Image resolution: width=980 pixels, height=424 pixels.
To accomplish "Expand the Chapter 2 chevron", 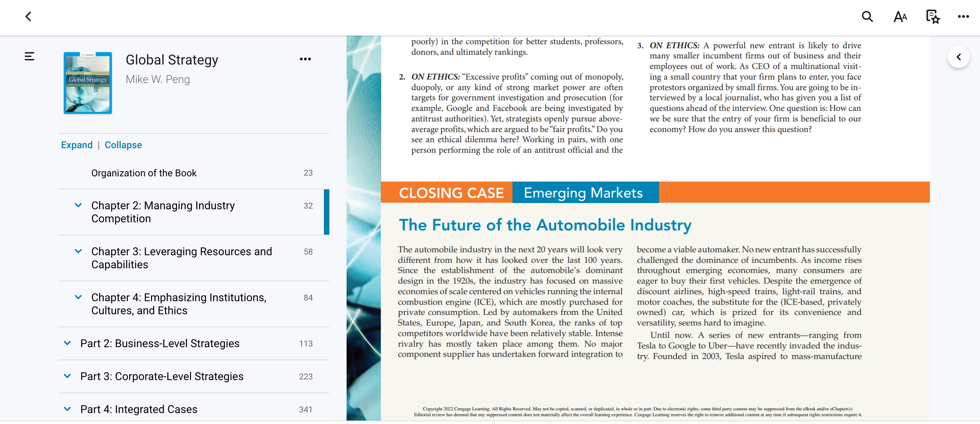I will [x=78, y=205].
